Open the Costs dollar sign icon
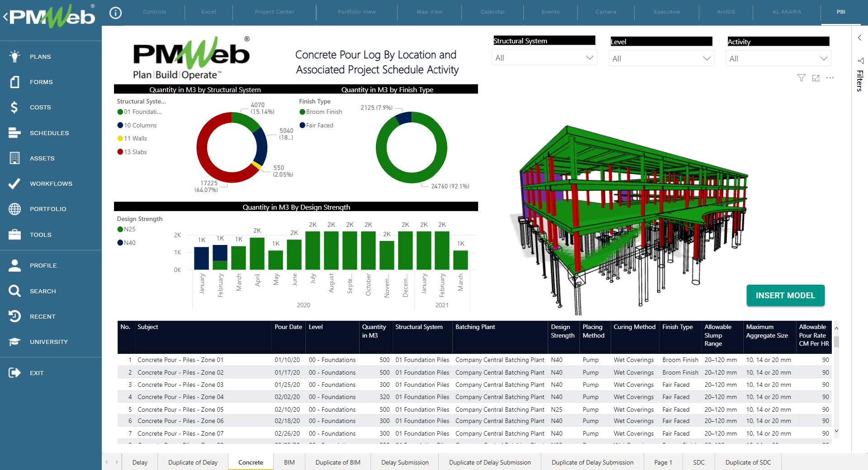This screenshot has height=470, width=868. point(14,107)
